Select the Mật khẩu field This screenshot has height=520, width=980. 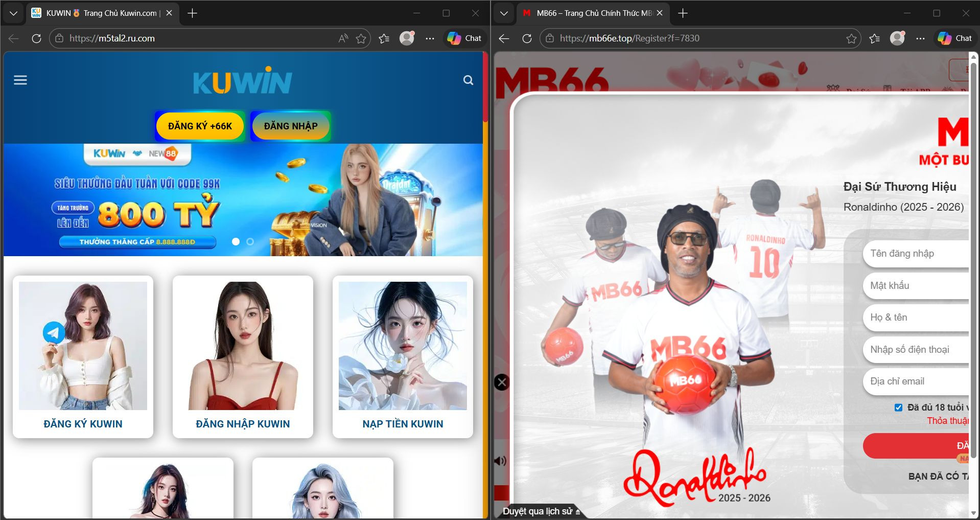pos(916,285)
